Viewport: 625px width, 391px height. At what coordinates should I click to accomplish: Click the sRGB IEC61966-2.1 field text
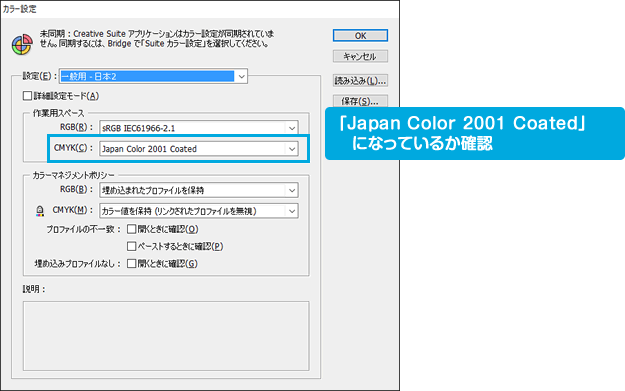138,128
